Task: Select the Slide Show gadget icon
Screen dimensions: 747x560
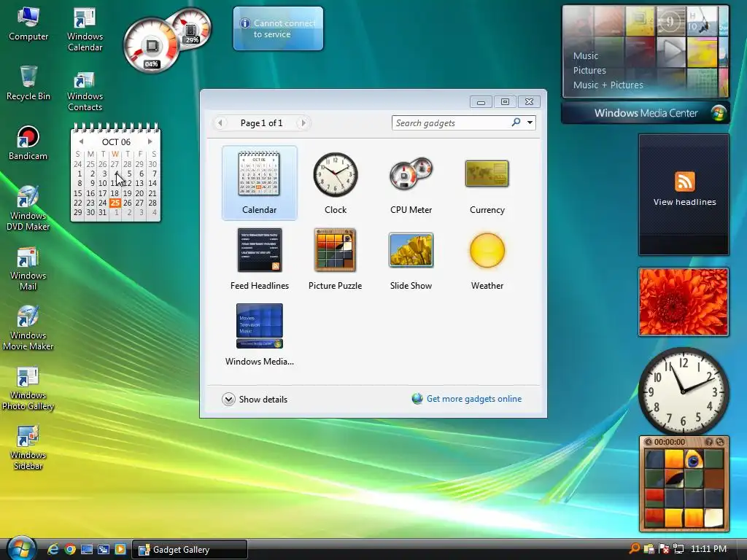Action: (x=411, y=250)
